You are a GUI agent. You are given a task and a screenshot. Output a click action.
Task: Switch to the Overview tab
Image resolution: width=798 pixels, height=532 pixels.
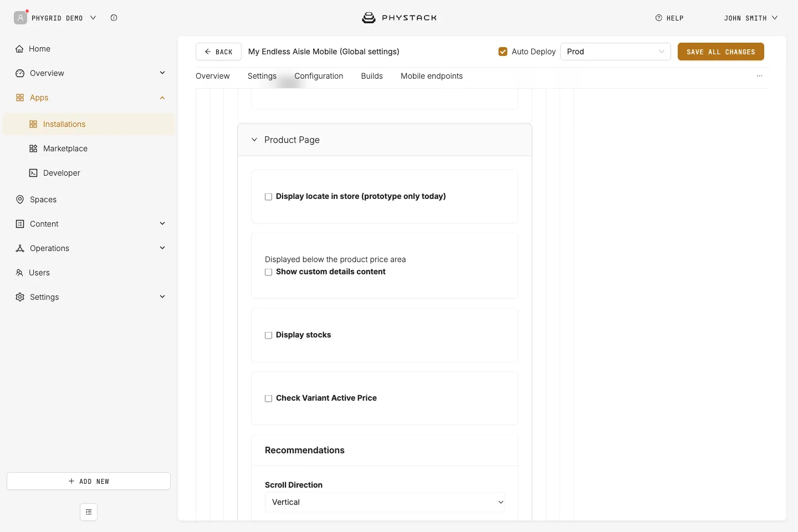pos(213,76)
